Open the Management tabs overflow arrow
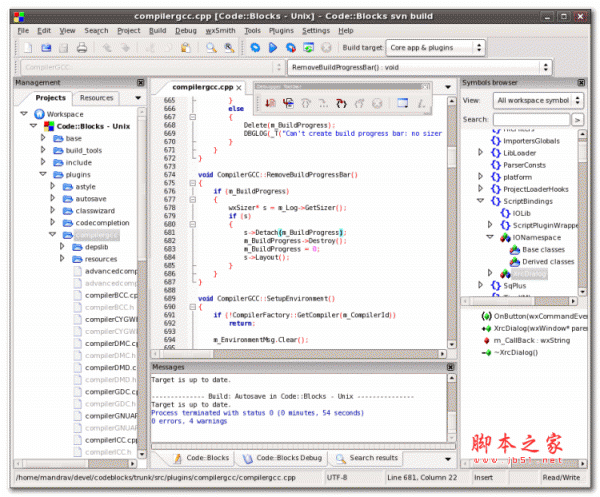Screen dimensions: 600x497 click(x=138, y=98)
